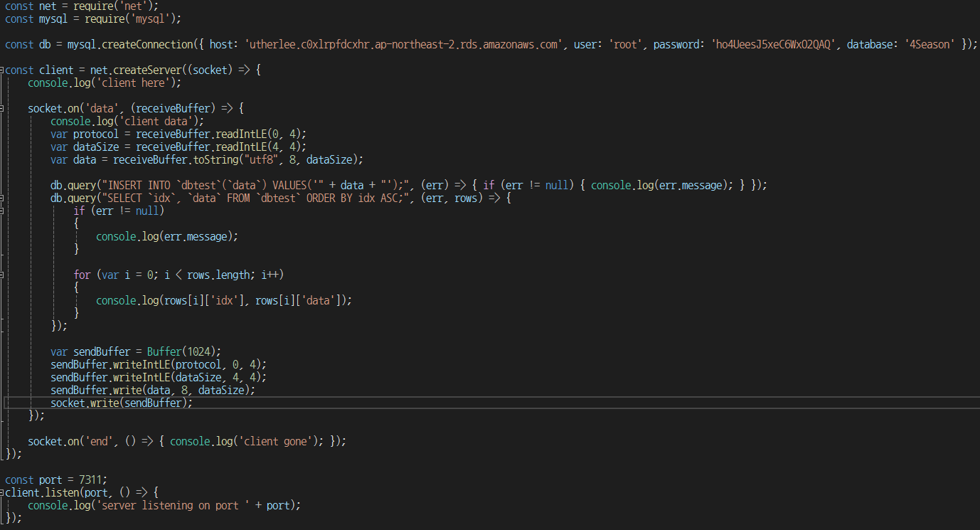The width and height of the screenshot is (980, 530).
Task: Collapse the net.createServer code block
Action: pyautogui.click(x=3, y=70)
